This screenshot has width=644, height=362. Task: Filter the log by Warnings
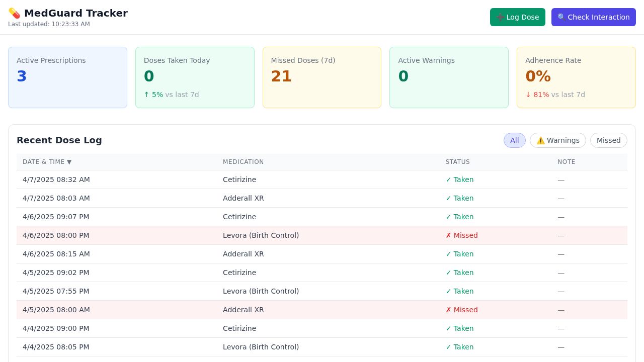[558, 140]
